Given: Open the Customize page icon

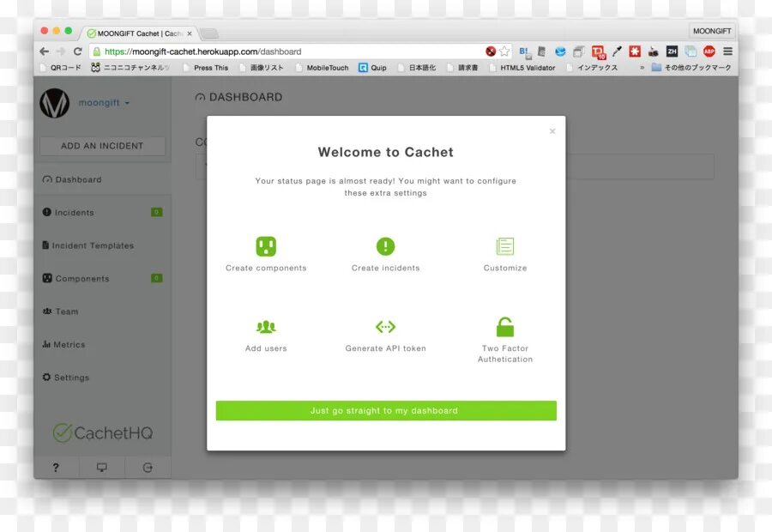Looking at the screenshot, I should pos(505,246).
